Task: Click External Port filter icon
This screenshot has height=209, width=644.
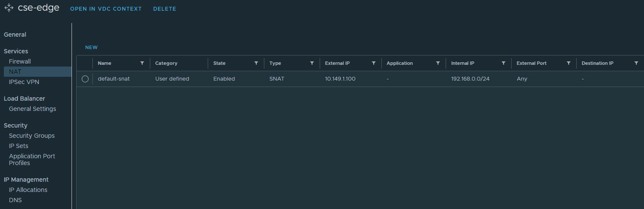Action: click(569, 63)
